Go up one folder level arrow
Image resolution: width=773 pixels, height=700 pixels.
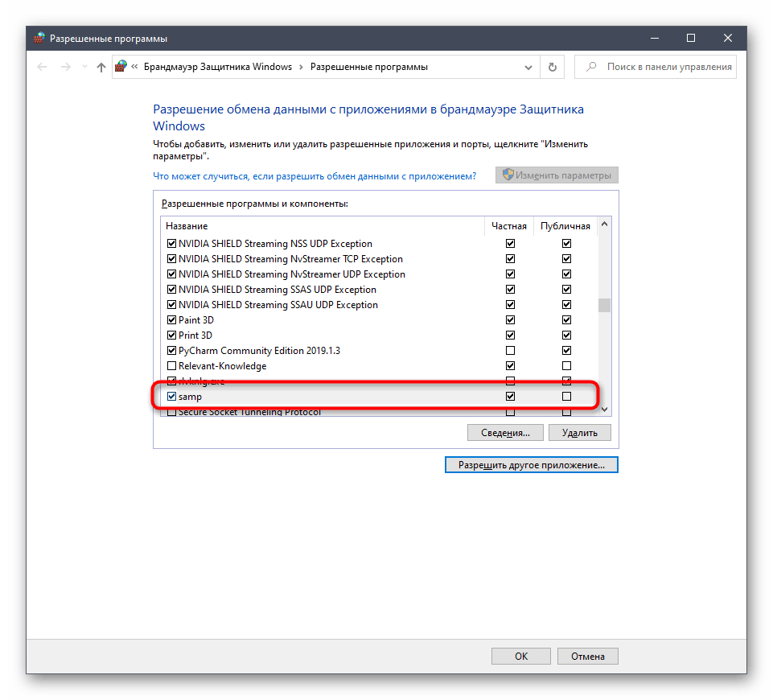(x=101, y=68)
